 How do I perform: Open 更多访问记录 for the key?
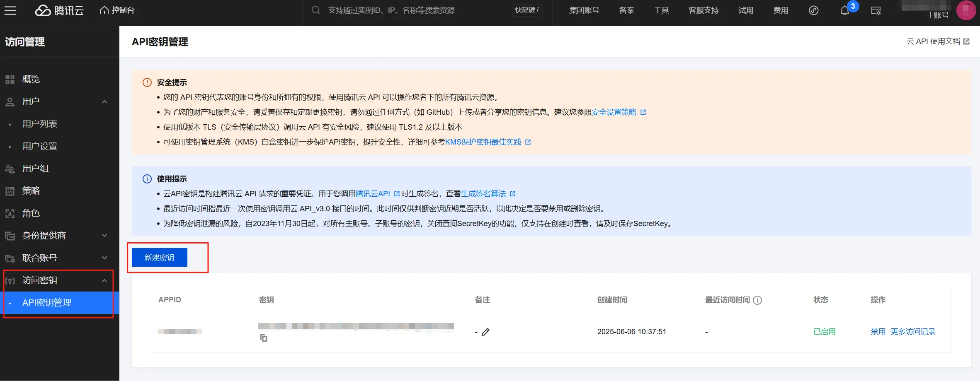pos(913,332)
